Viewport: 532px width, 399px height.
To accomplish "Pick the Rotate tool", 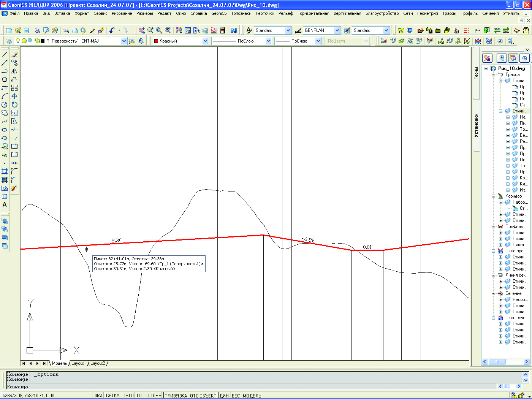I will 14,104.
